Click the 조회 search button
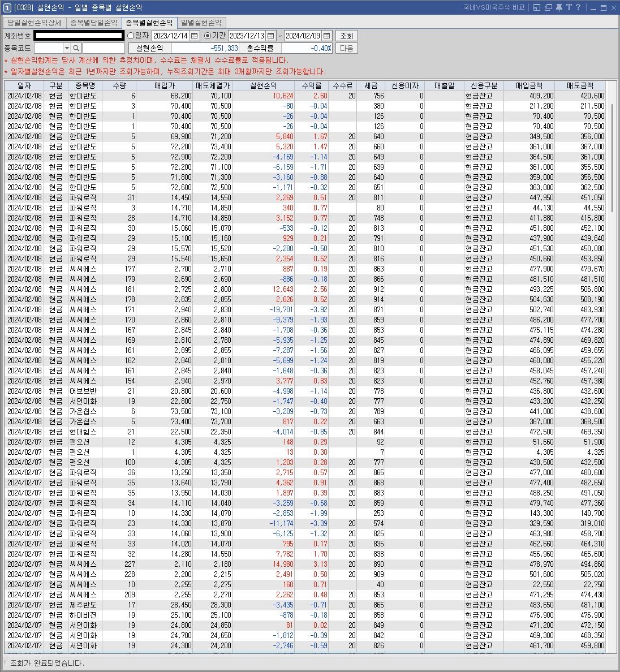 click(x=346, y=36)
